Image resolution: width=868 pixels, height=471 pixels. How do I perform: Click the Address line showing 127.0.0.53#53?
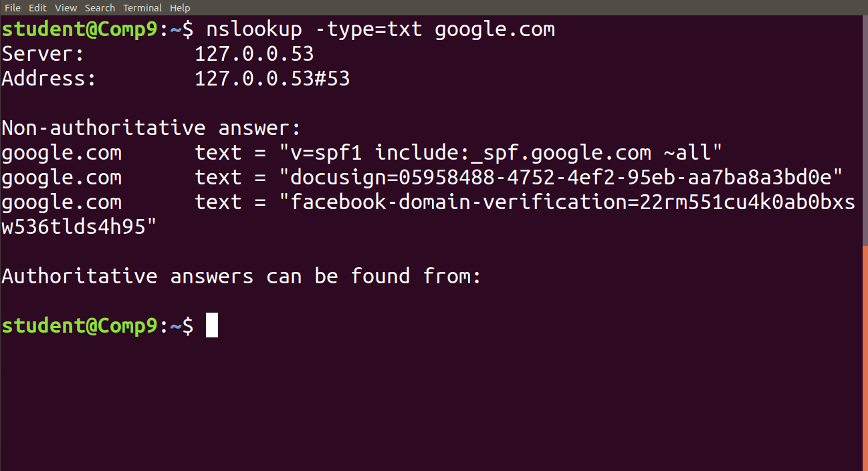[272, 78]
